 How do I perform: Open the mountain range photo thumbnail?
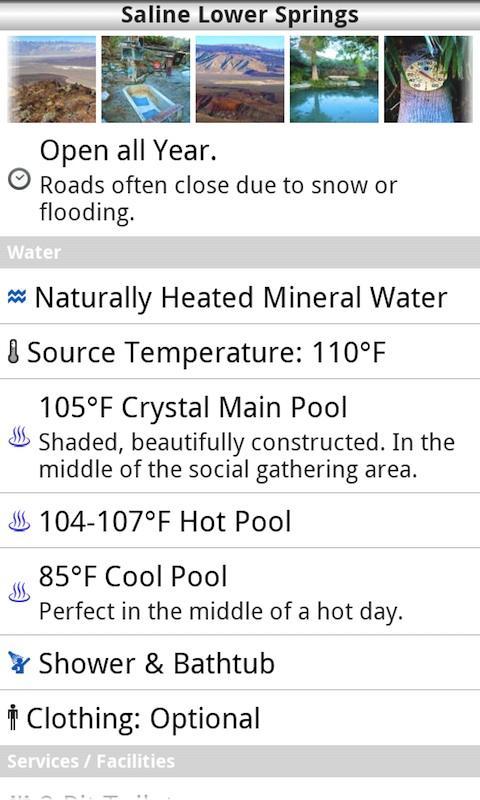pos(240,79)
